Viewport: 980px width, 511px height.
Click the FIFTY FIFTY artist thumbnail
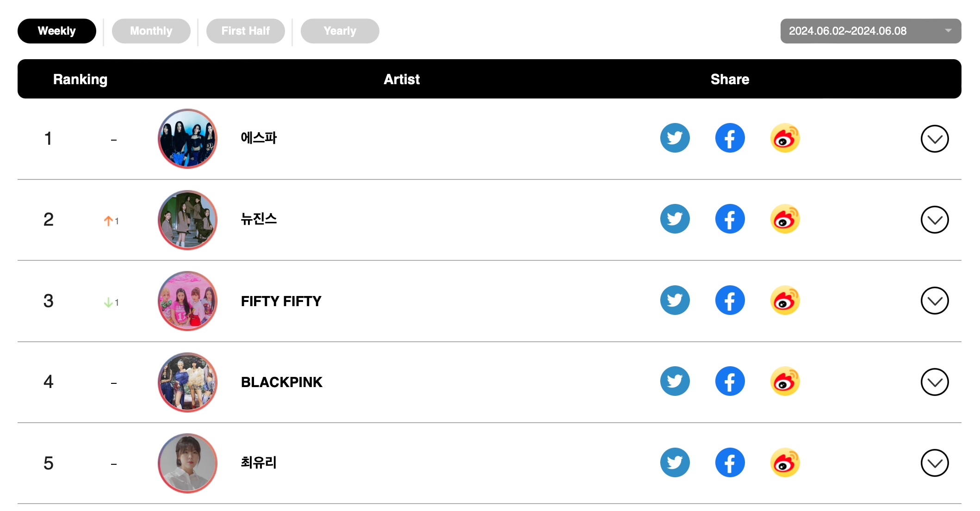(x=187, y=301)
